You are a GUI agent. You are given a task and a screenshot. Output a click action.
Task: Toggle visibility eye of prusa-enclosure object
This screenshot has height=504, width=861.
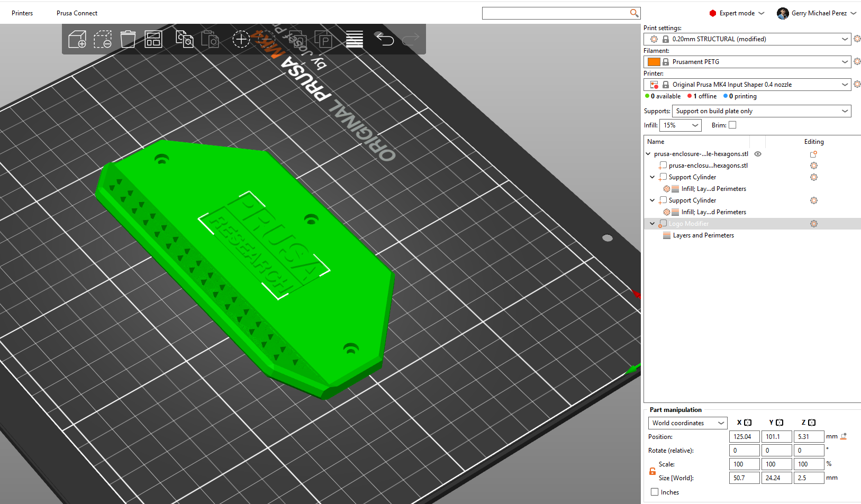(758, 154)
